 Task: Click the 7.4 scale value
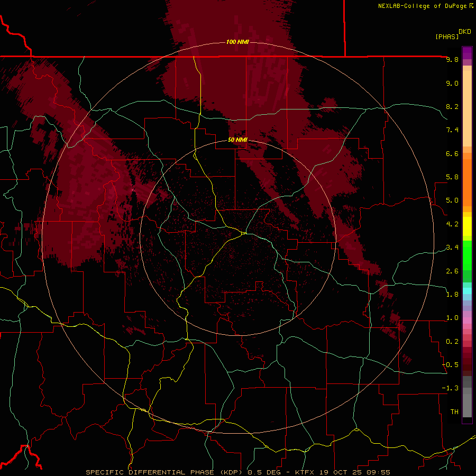pos(452,130)
